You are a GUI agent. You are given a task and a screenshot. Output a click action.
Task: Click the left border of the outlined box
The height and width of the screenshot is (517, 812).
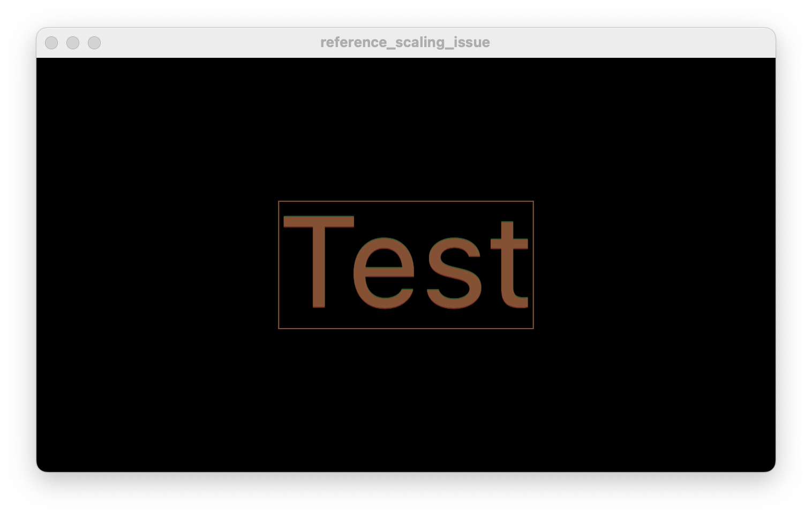(x=279, y=265)
